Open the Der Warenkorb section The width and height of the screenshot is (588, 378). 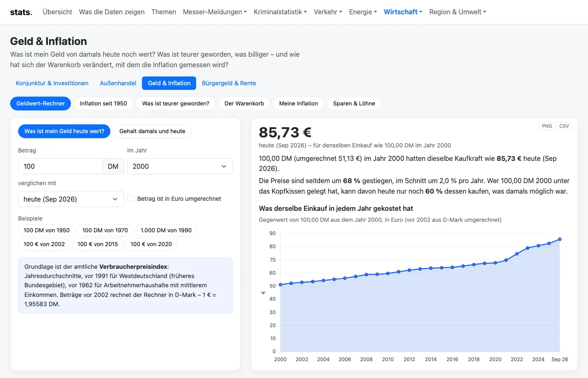(x=244, y=103)
